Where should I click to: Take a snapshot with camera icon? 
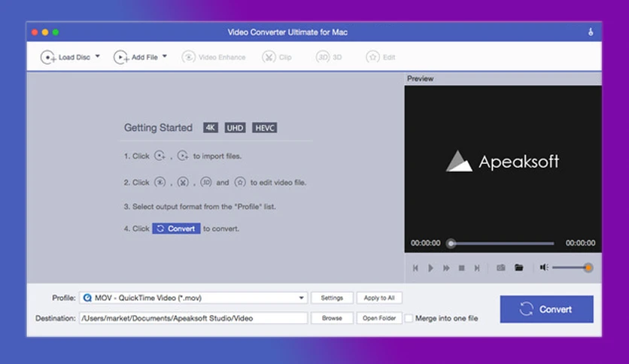tap(501, 268)
